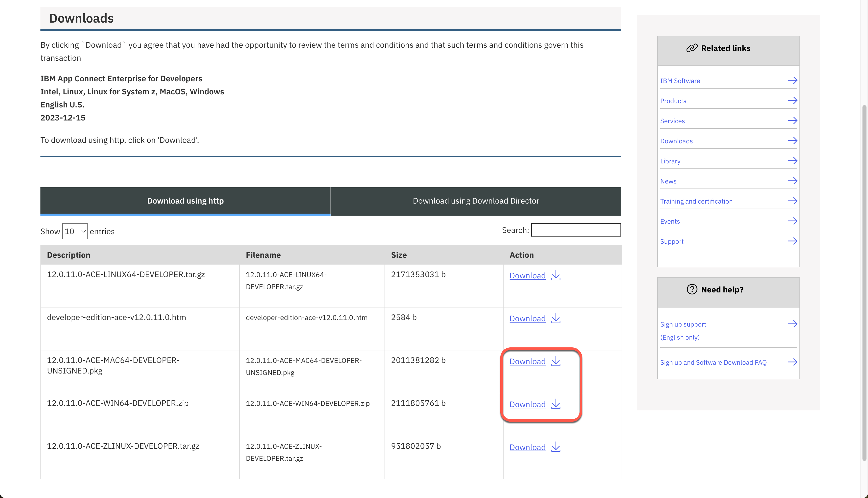The image size is (868, 498).
Task: Click Download link for WIN64 developer zip
Action: click(527, 404)
